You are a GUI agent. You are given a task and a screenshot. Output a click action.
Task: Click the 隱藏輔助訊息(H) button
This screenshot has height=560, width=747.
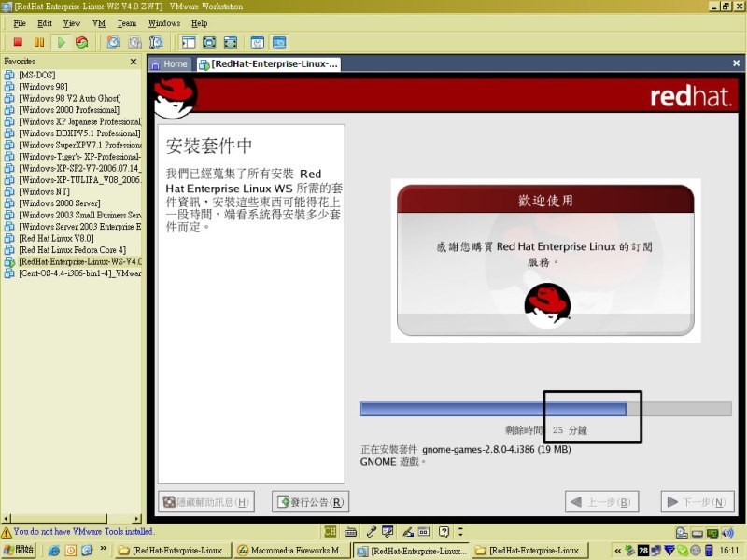206,502
